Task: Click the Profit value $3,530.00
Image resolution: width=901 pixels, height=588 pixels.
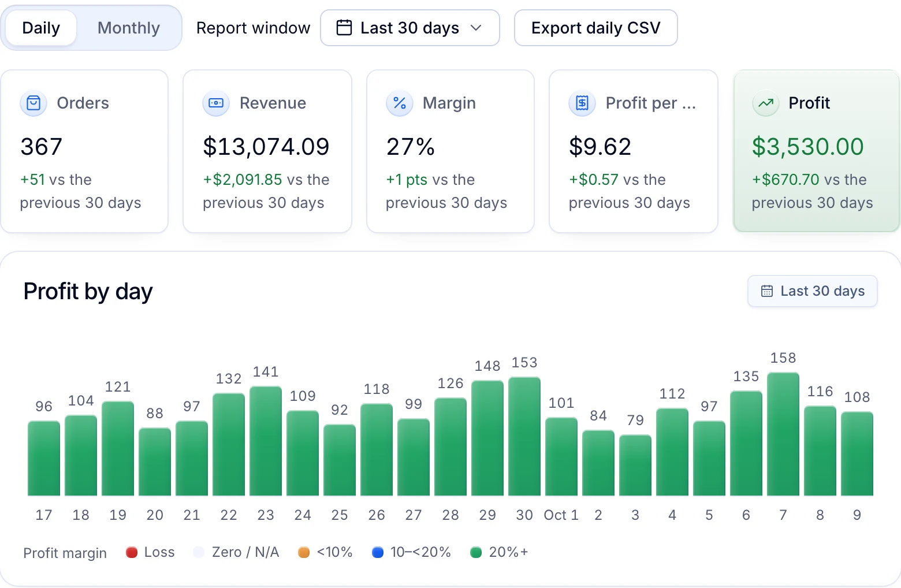Action: (807, 147)
